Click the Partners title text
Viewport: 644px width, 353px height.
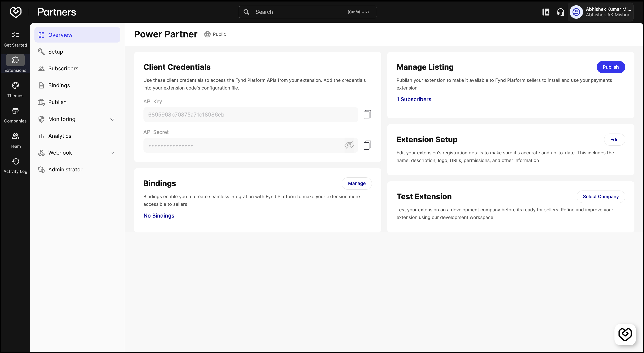[57, 12]
